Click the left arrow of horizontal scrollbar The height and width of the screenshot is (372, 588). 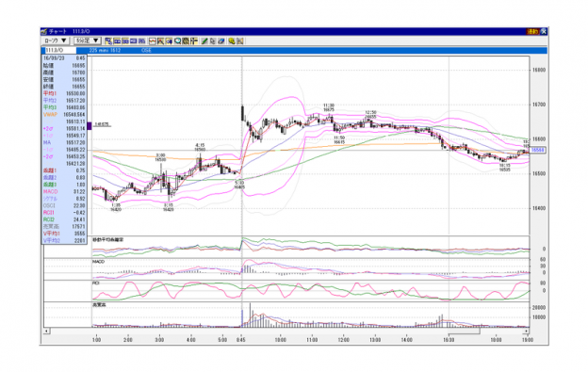pyautogui.click(x=46, y=332)
